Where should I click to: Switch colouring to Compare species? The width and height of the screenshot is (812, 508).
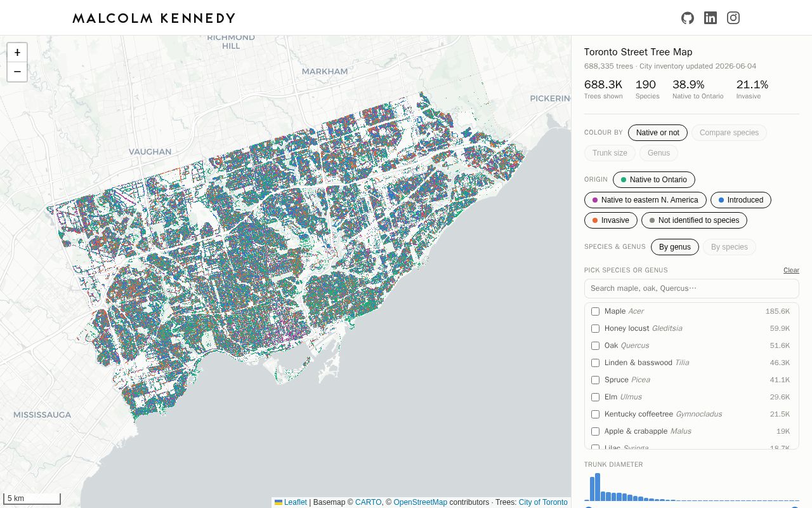coord(729,133)
